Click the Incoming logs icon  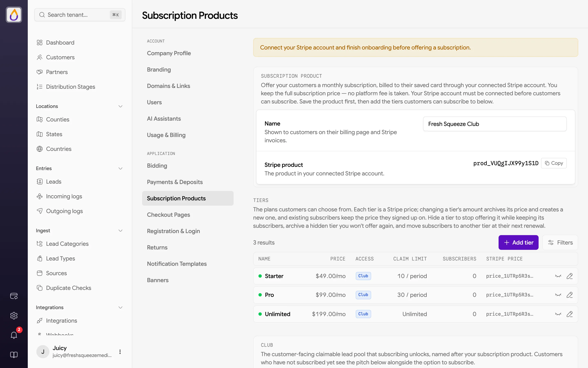tap(40, 196)
